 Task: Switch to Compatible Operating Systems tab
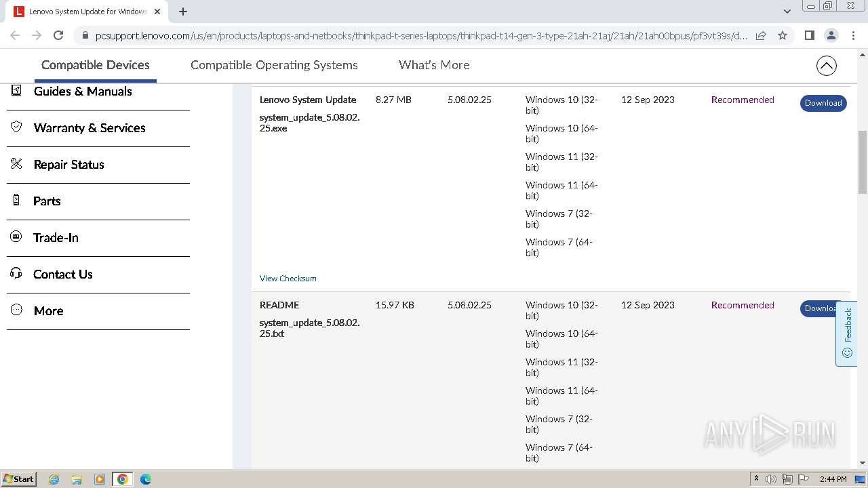click(274, 65)
